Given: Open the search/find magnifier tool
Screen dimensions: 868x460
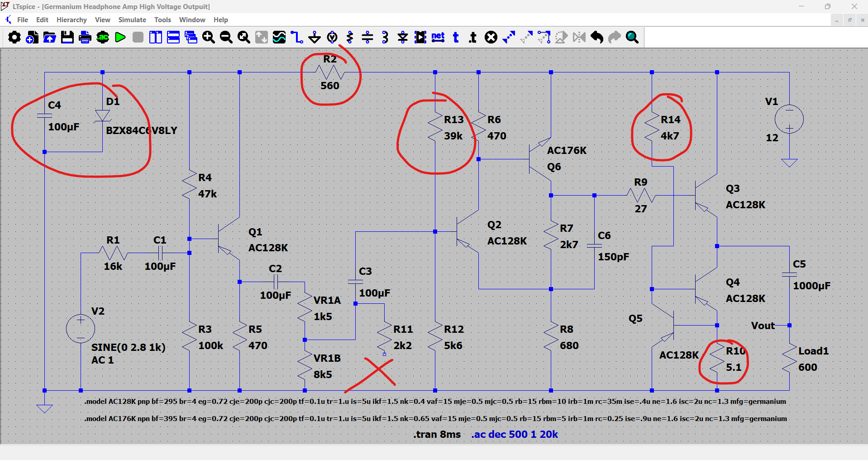Looking at the screenshot, I should (632, 37).
